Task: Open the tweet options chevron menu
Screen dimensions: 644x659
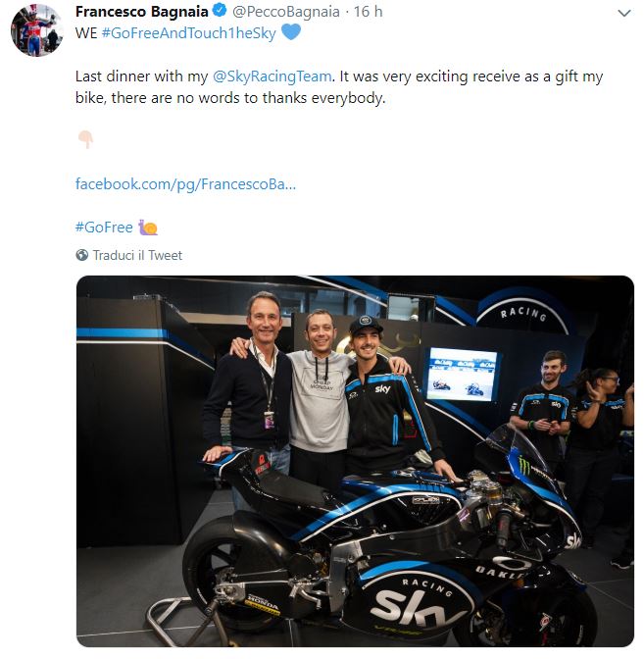Action: [x=624, y=14]
